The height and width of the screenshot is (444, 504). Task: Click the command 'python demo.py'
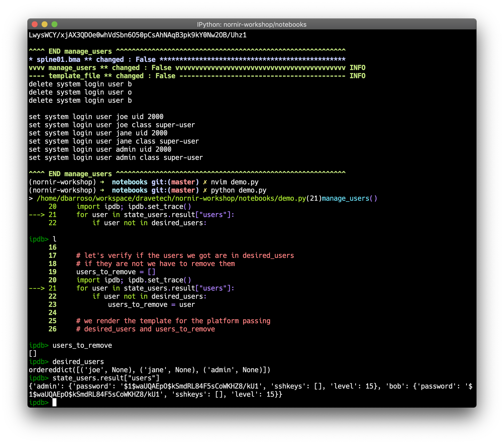coord(239,190)
